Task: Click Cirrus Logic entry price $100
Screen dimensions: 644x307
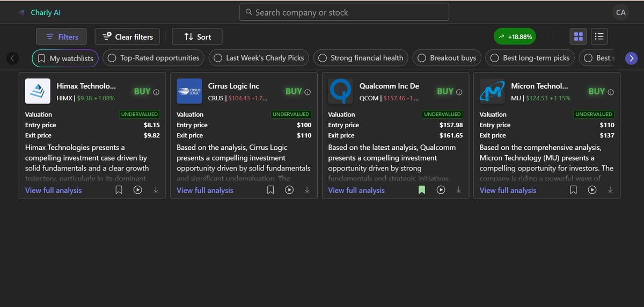Action: [304, 125]
